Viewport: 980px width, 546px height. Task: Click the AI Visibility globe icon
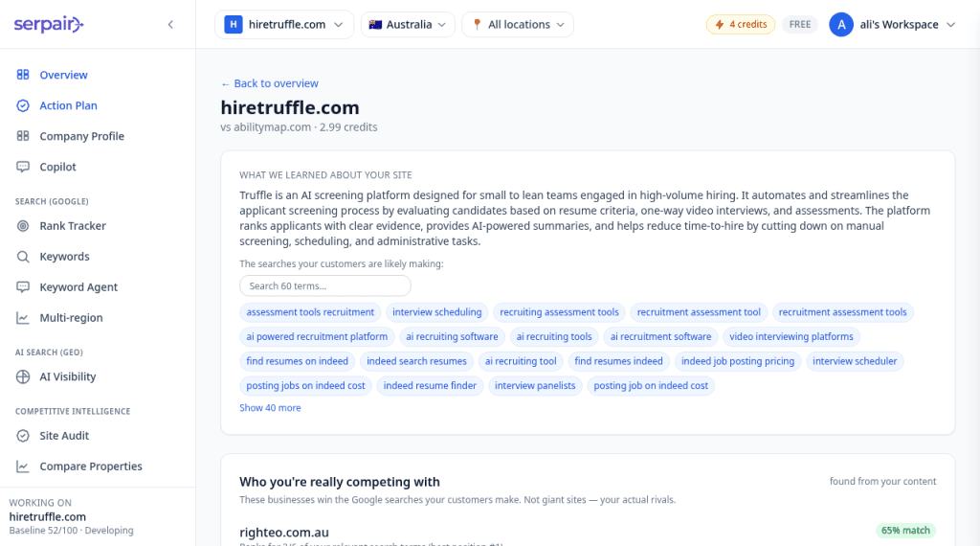[x=23, y=376]
